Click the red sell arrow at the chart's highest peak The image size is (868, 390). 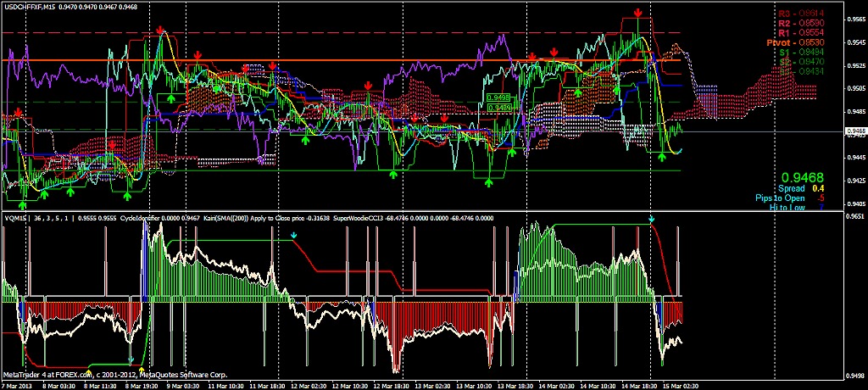tap(637, 13)
